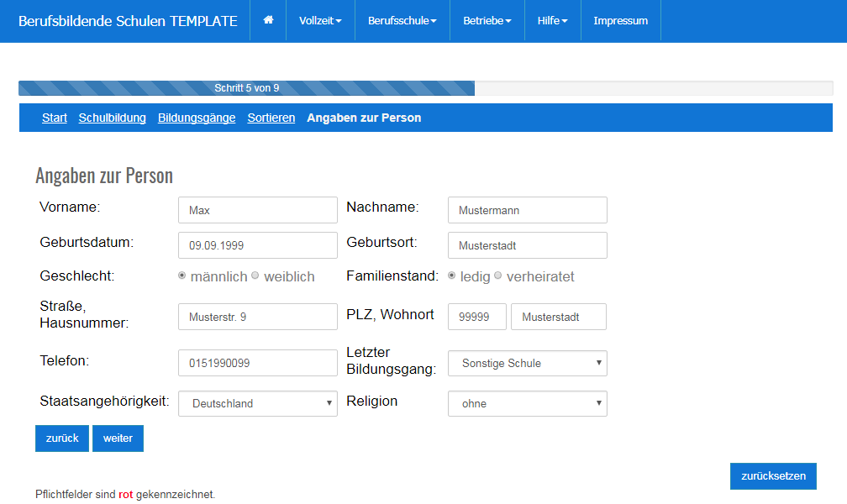Click into the Geburtsdatum field
The width and height of the screenshot is (847, 504).
click(x=258, y=246)
